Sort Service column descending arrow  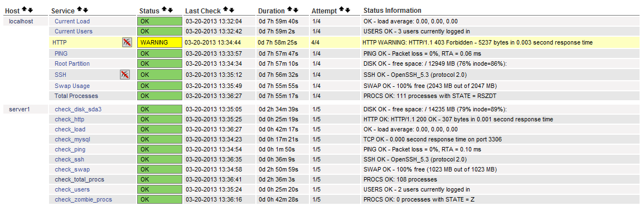(x=85, y=10)
